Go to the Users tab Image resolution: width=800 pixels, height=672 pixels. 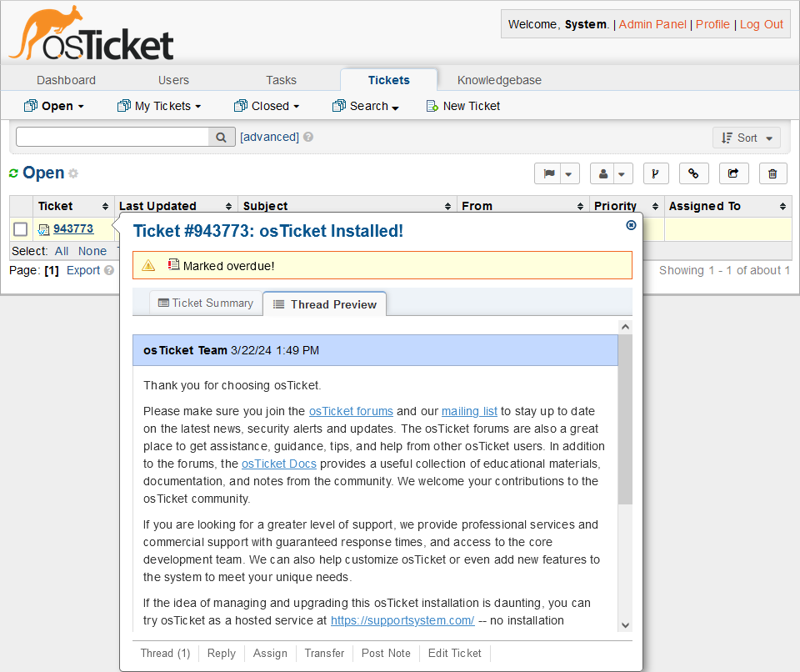[x=173, y=80]
